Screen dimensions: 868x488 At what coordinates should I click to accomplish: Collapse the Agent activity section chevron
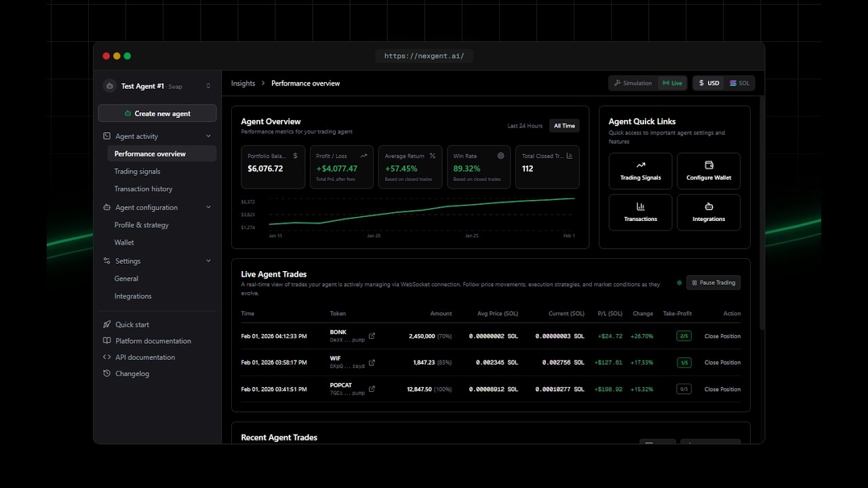click(x=208, y=136)
